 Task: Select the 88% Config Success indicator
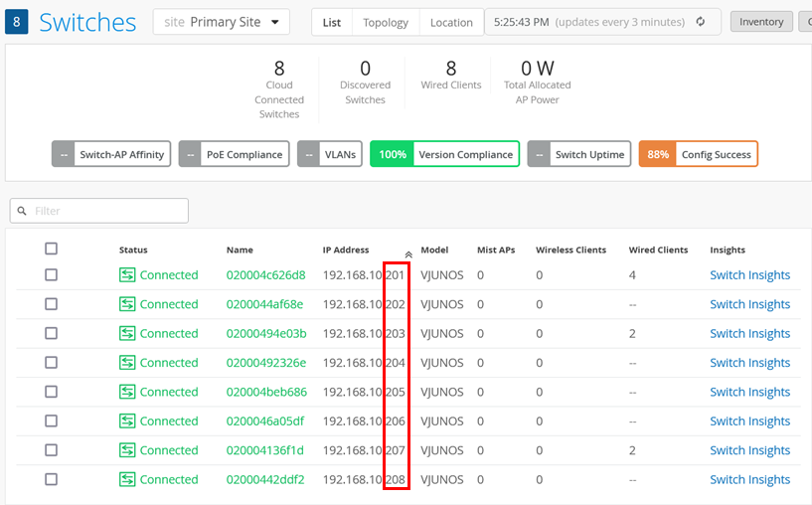tap(698, 154)
